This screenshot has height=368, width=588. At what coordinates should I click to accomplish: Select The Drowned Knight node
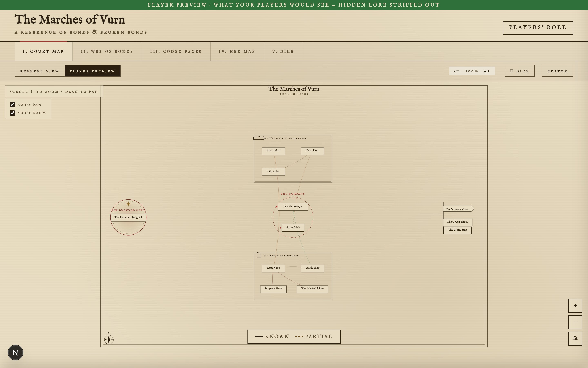[x=128, y=218]
